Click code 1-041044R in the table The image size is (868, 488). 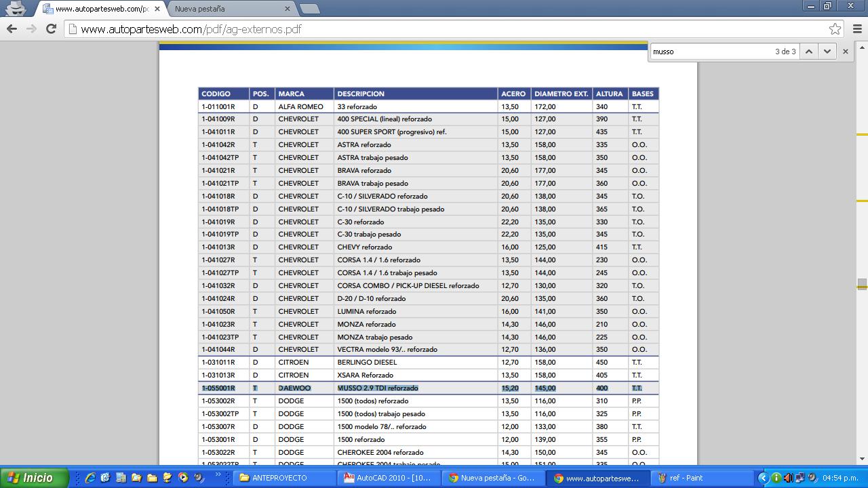[x=218, y=349]
